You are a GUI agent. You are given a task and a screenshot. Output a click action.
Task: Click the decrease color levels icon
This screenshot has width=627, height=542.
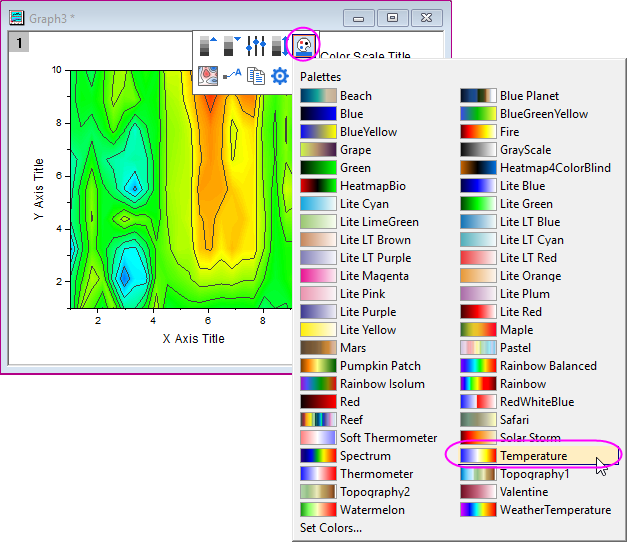coord(232,45)
